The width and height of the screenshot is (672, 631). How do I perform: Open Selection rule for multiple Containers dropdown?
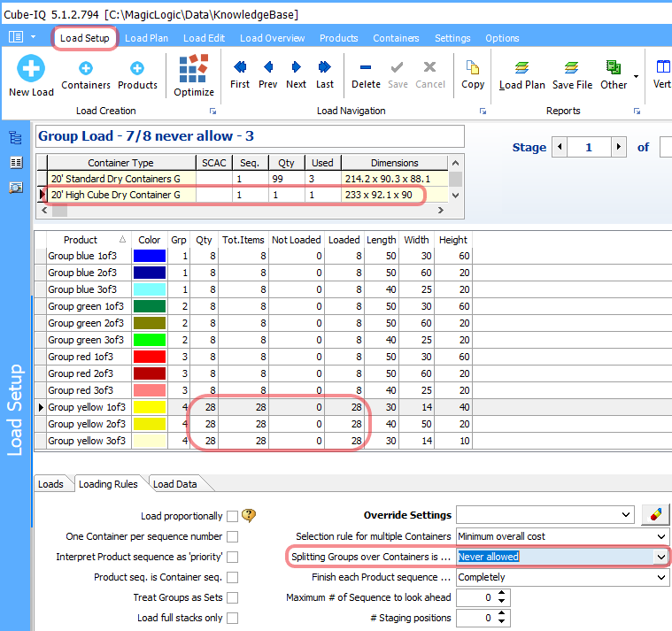point(660,536)
